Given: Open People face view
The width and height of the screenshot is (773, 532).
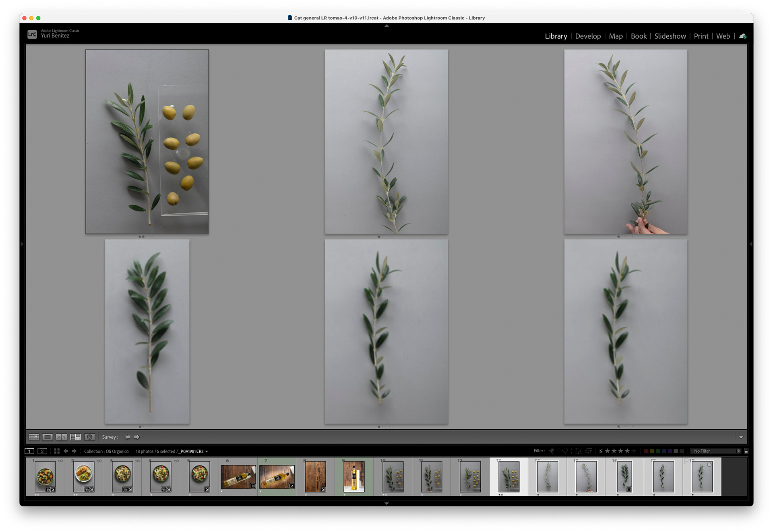Looking at the screenshot, I should coord(89,437).
